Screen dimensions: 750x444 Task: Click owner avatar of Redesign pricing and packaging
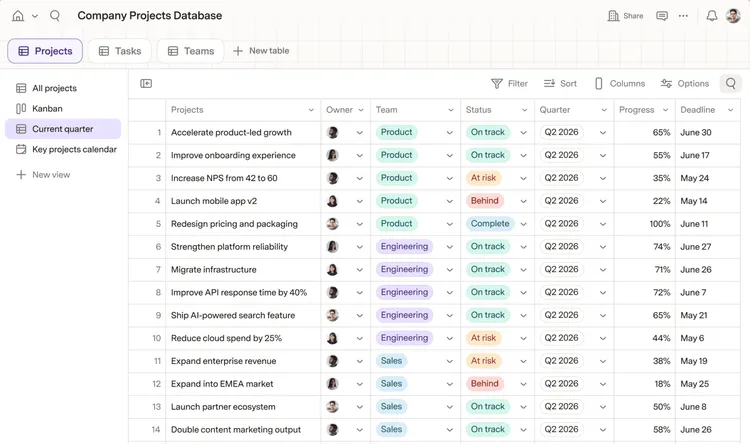[332, 223]
